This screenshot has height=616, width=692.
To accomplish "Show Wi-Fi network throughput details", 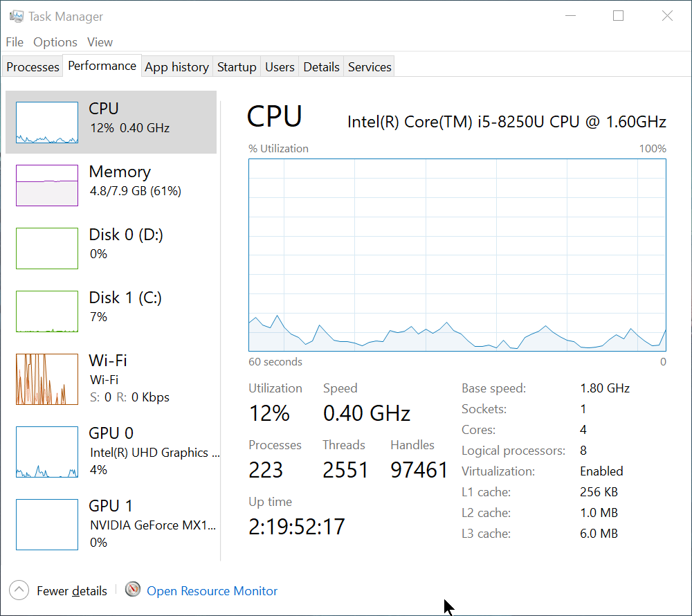I will click(x=111, y=377).
